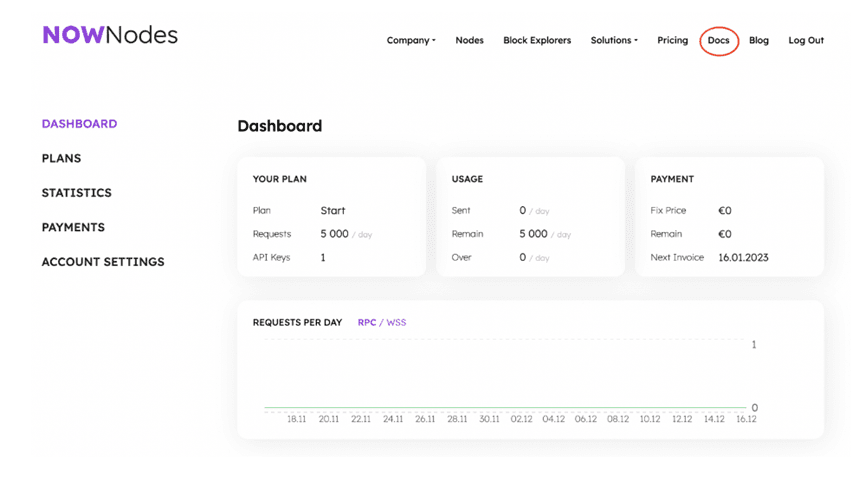Click the Log Out button

[806, 41]
